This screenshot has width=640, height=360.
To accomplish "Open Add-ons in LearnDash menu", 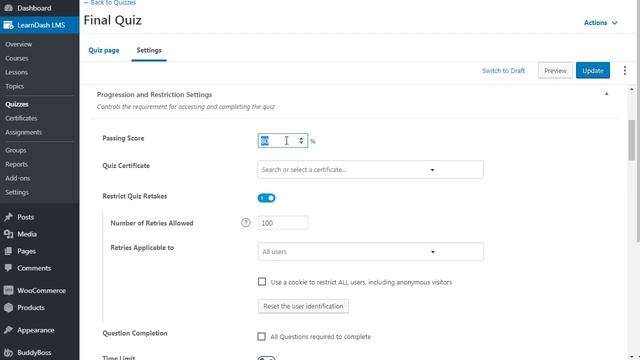I will click(18, 178).
